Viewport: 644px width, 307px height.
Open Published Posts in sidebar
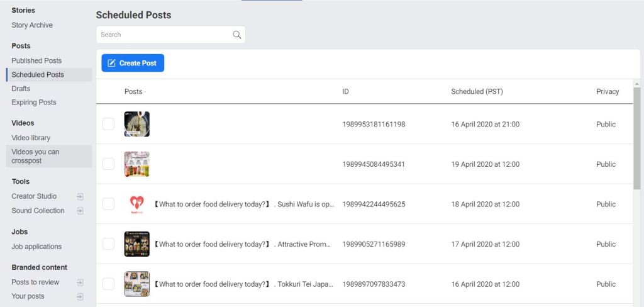(36, 61)
